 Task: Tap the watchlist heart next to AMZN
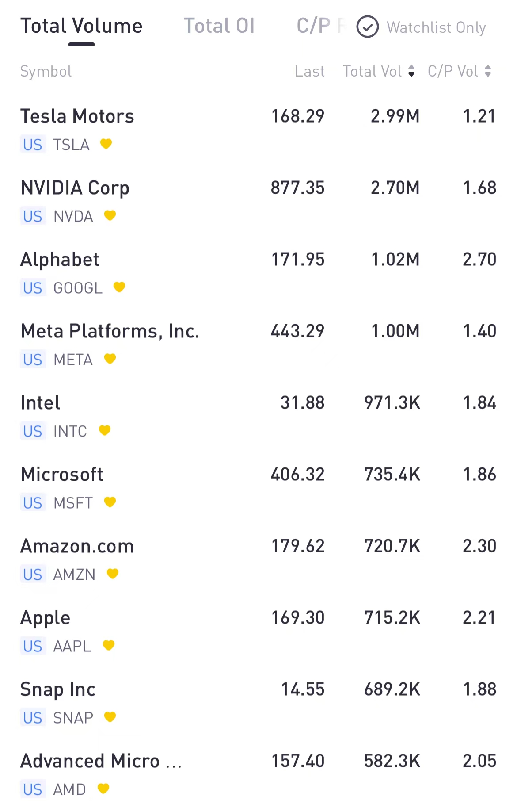pyautogui.click(x=113, y=574)
